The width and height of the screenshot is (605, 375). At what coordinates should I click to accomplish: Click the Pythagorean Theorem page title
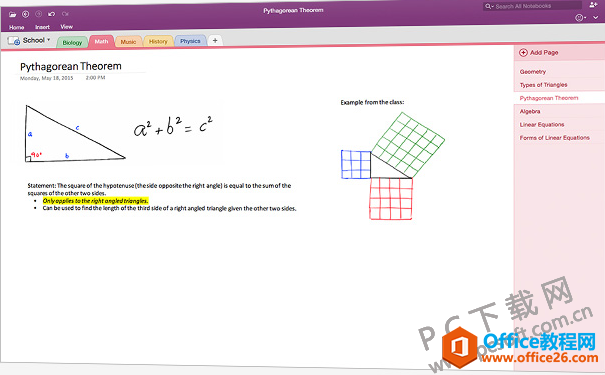point(71,66)
